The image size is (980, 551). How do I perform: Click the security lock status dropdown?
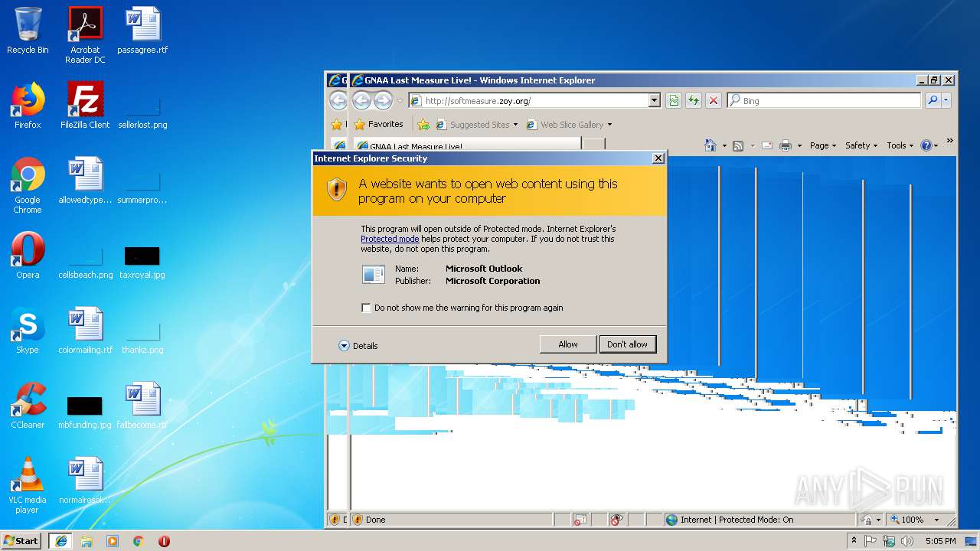871,520
